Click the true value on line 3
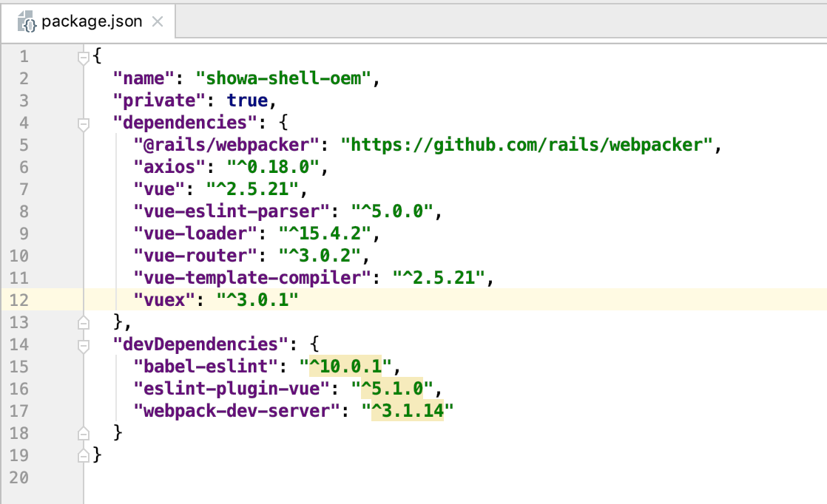827x504 pixels. (247, 101)
